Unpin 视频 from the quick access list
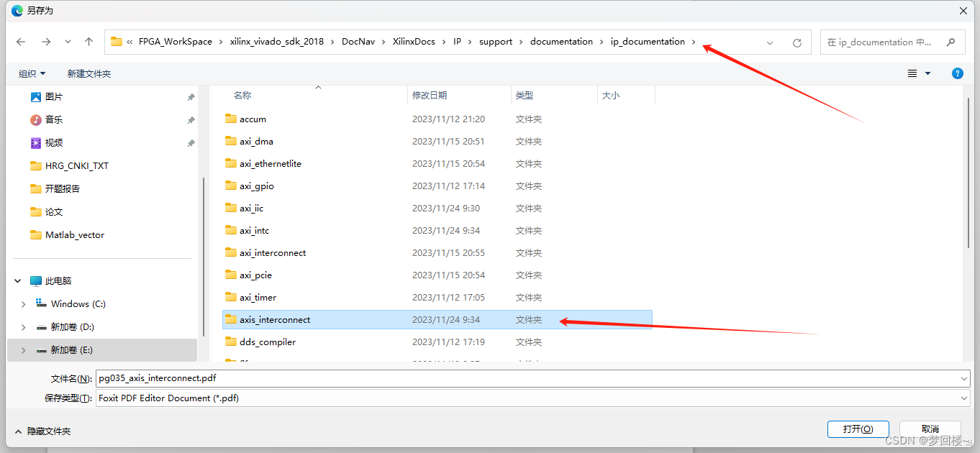Viewport: 980px width, 453px height. [x=191, y=142]
